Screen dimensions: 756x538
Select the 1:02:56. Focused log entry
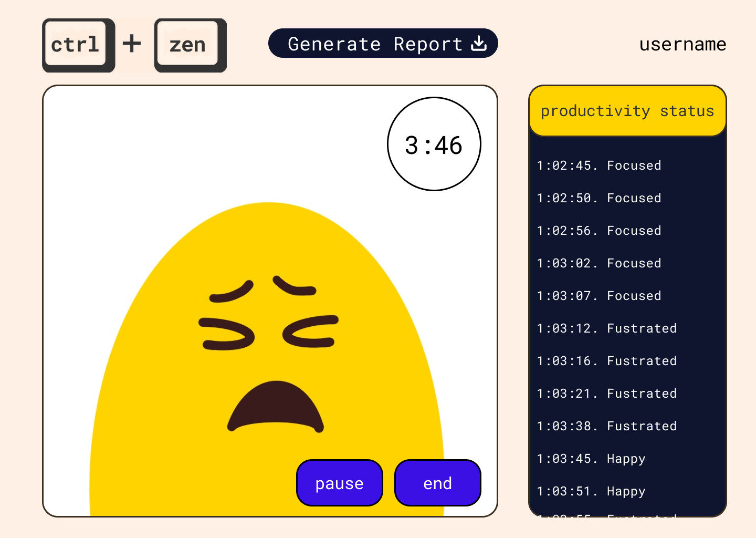click(x=599, y=231)
